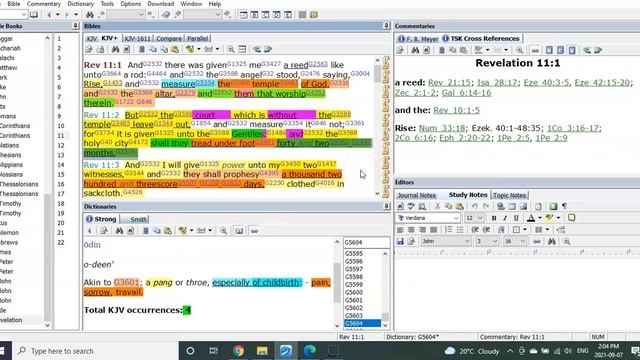Click the spell check icon in Editors toolbar
Viewport: 640px width, 360px height.
click(411, 206)
